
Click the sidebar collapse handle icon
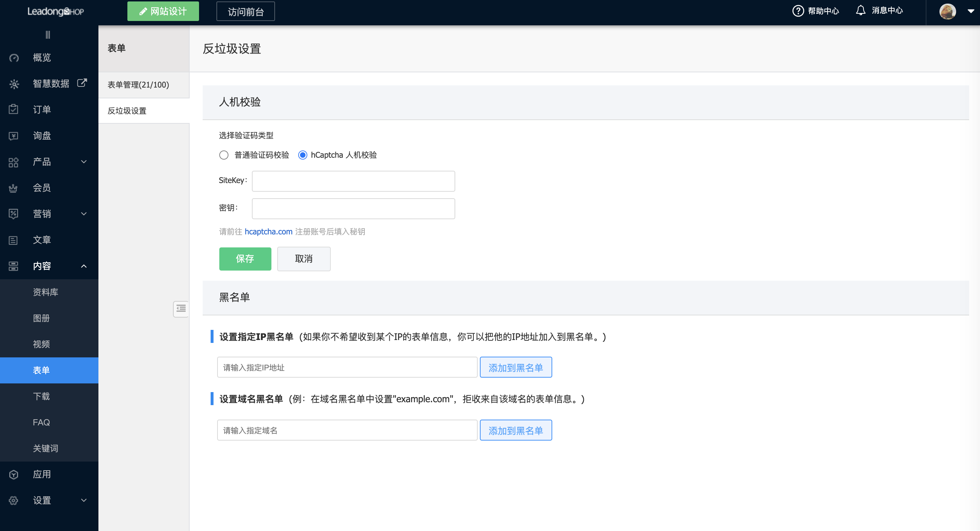(x=48, y=35)
